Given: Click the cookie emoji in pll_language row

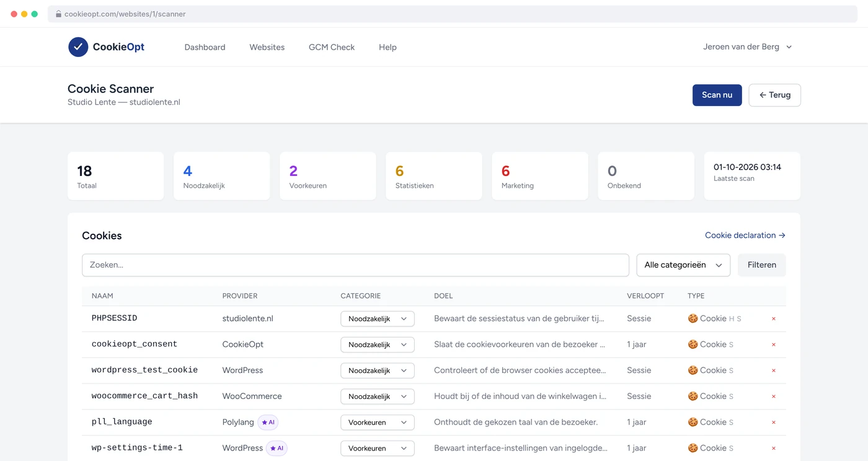Looking at the screenshot, I should coord(693,422).
